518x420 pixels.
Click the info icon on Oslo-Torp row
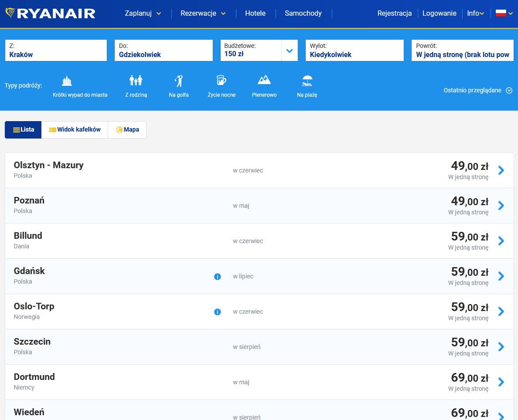tap(218, 312)
